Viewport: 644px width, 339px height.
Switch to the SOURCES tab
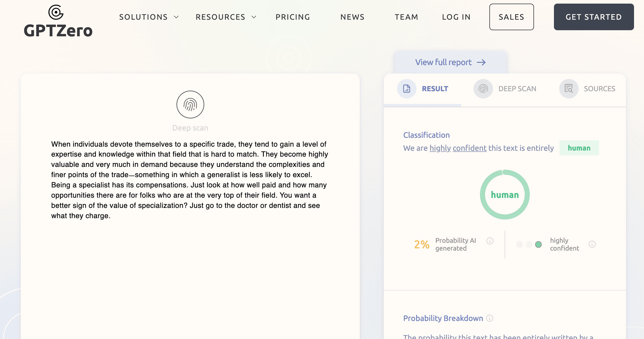[x=599, y=89]
